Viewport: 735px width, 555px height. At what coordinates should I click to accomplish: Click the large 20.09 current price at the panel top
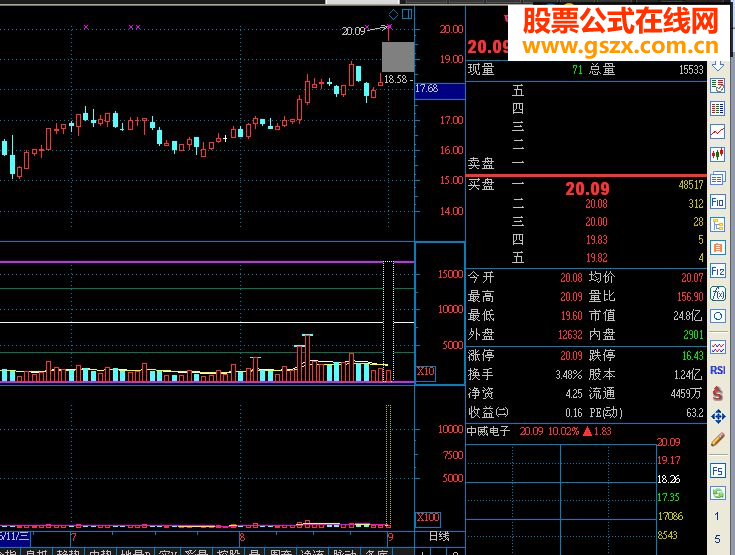point(488,47)
